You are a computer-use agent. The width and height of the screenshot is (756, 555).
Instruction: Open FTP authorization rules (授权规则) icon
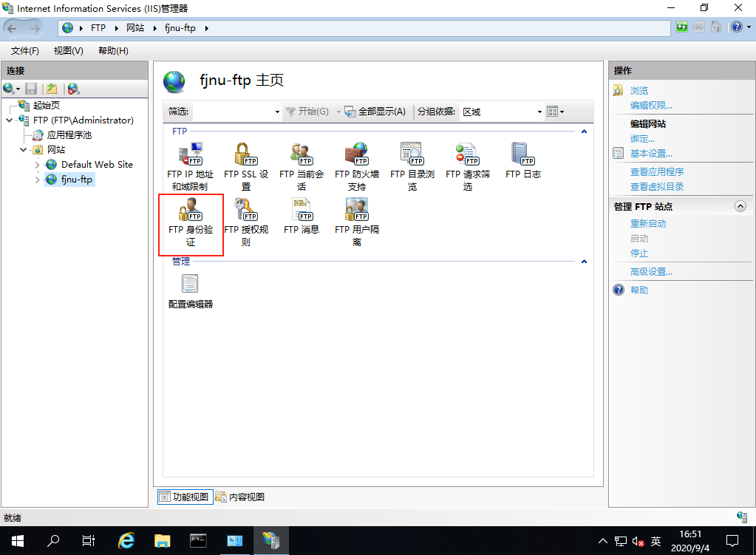point(246,222)
